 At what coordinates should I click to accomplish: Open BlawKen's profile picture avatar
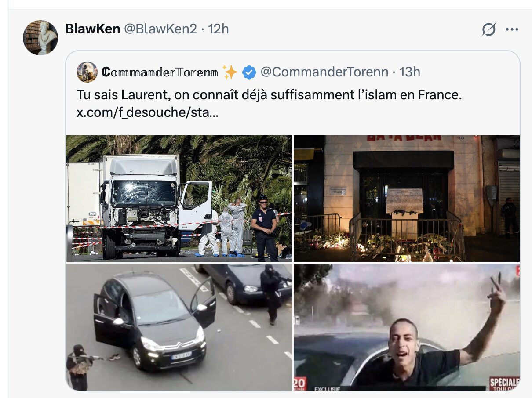coord(40,37)
